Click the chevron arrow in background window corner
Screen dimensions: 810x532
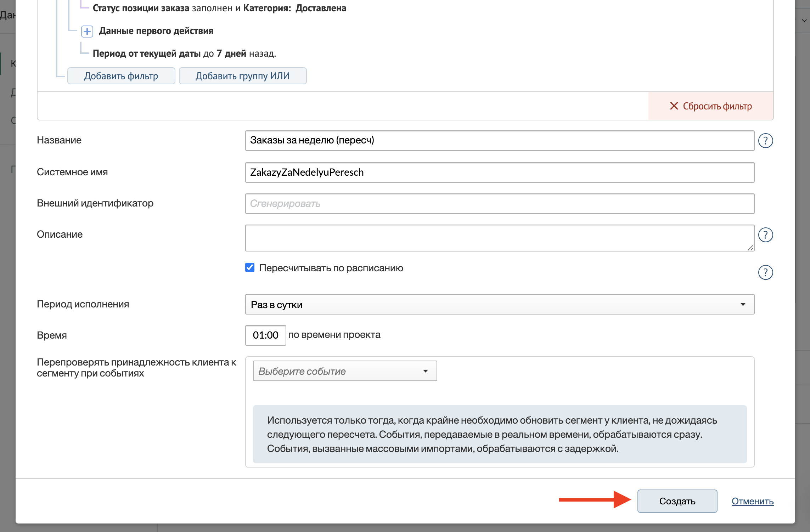point(804,21)
